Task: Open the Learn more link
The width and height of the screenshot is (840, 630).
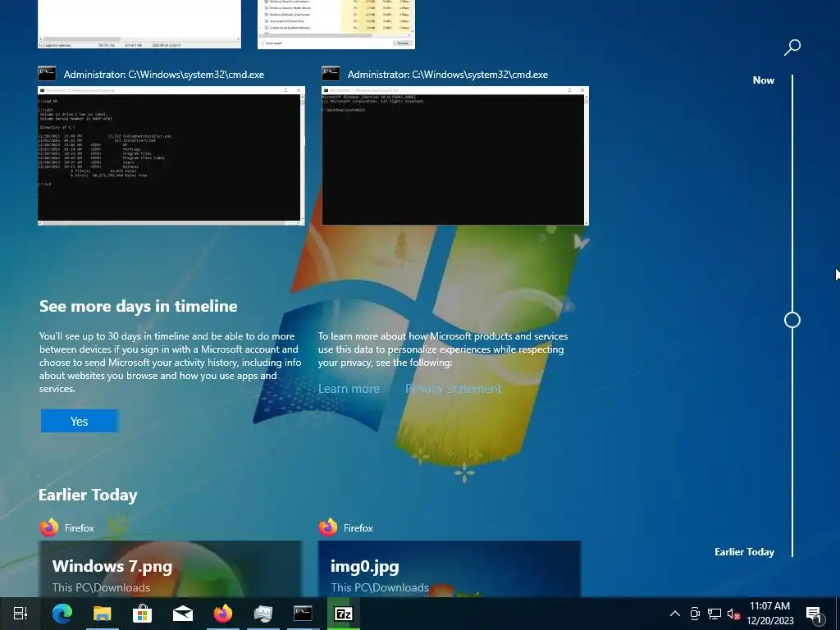Action: click(349, 389)
